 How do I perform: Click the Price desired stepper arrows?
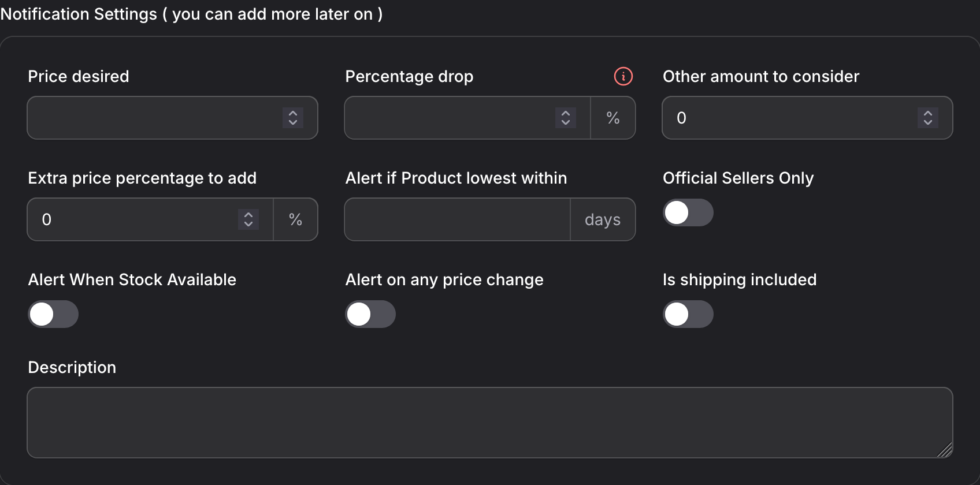pyautogui.click(x=293, y=118)
